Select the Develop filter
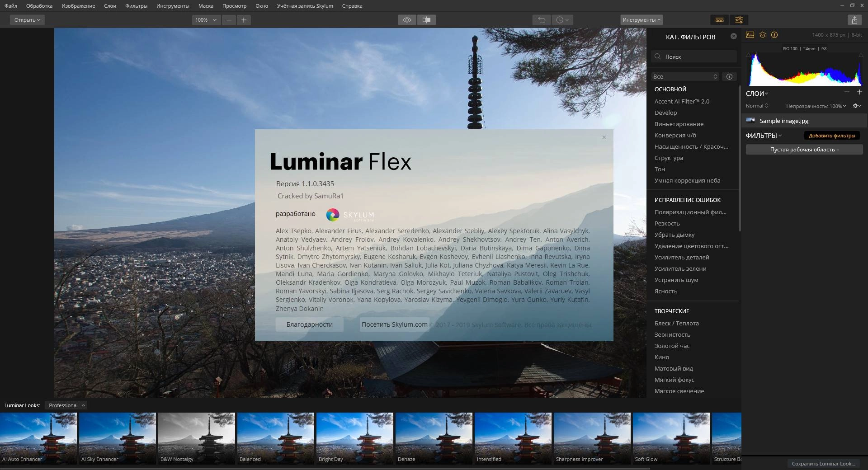The image size is (868, 470). point(665,113)
